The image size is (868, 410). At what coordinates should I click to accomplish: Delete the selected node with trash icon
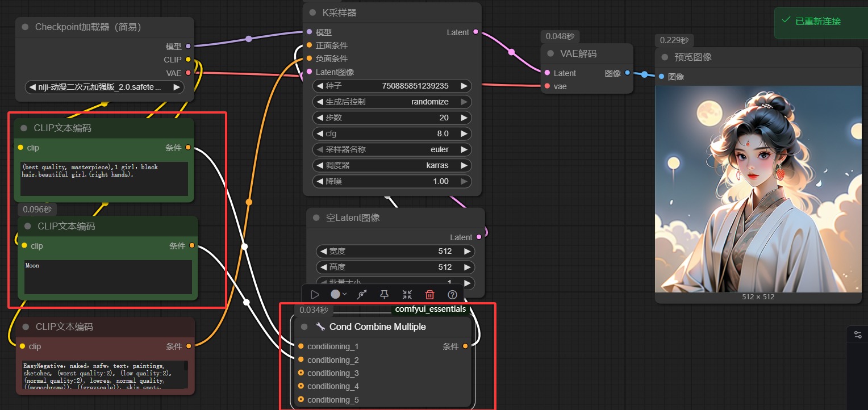tap(430, 294)
